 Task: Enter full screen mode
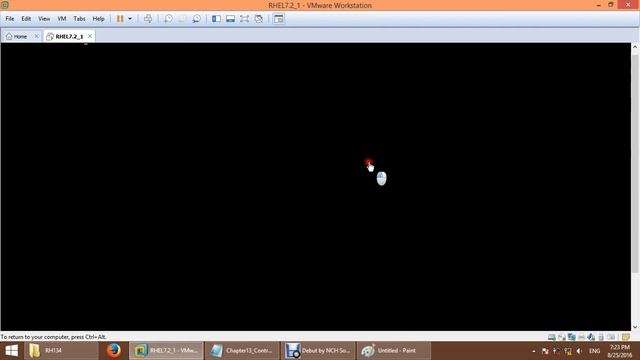coord(244,19)
